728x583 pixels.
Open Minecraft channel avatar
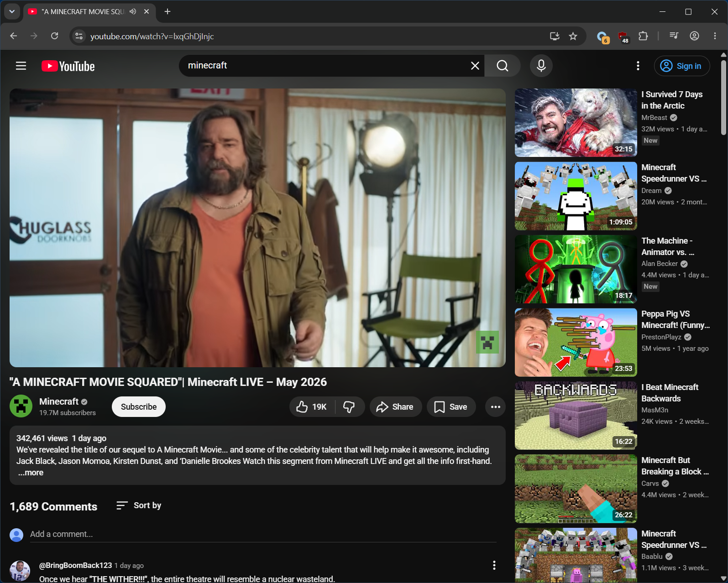point(21,406)
